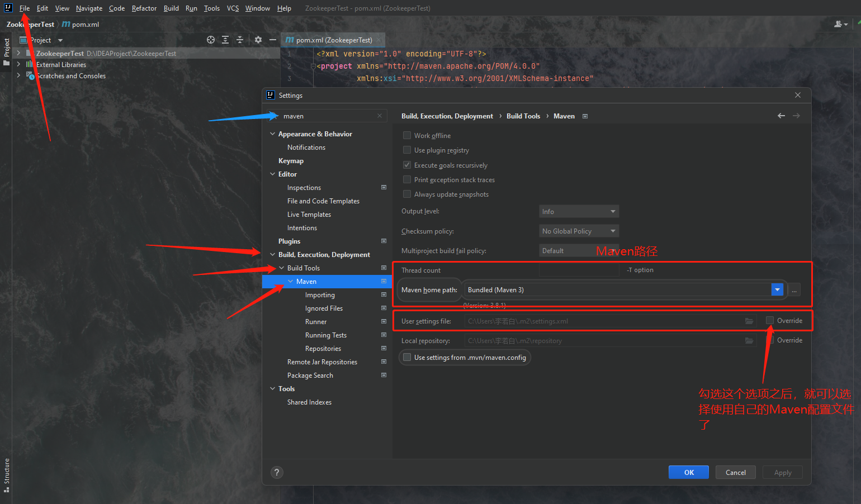Image resolution: width=861 pixels, height=504 pixels.
Task: Click OK in Settings dialog
Action: pos(689,472)
